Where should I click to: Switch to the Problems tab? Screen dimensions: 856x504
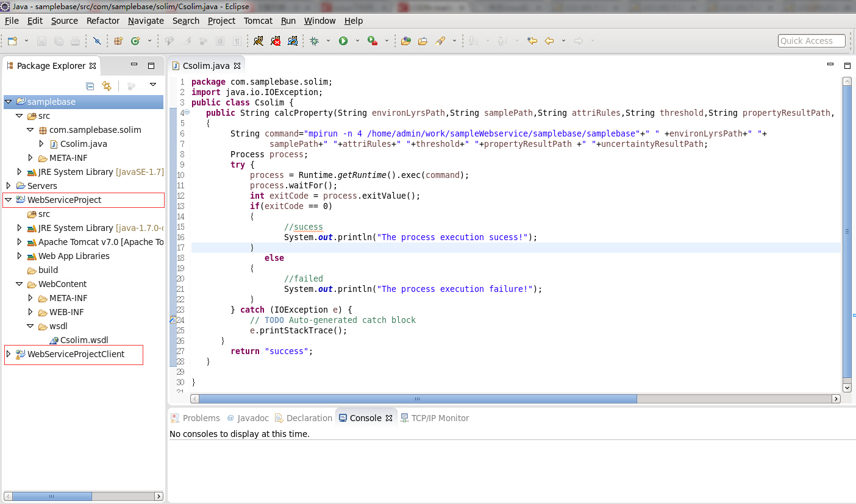(x=195, y=418)
